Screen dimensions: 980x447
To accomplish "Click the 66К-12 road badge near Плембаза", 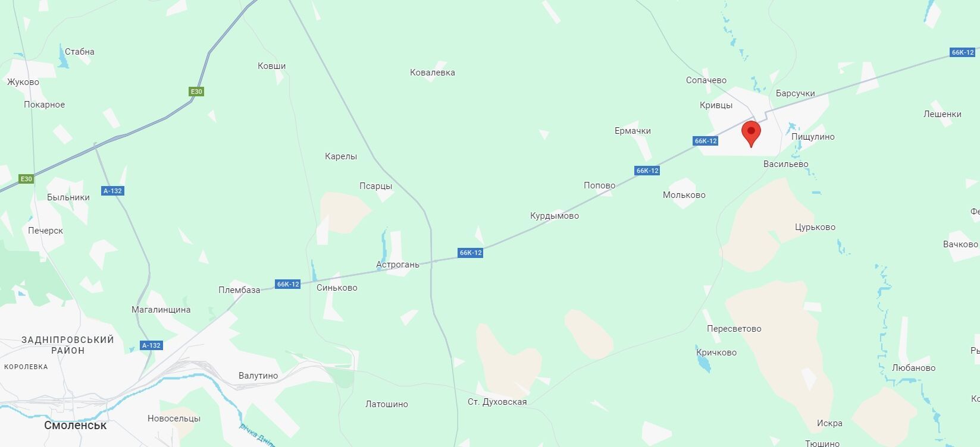I will click(287, 284).
